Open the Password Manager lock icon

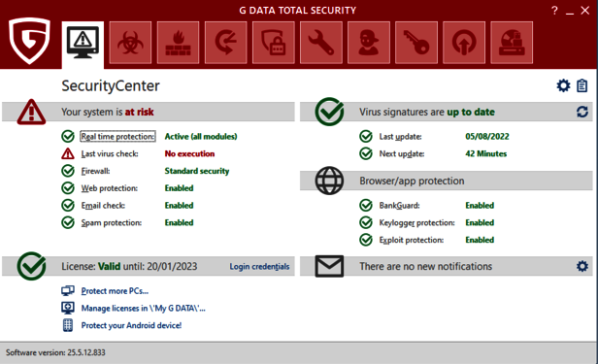tap(274, 43)
